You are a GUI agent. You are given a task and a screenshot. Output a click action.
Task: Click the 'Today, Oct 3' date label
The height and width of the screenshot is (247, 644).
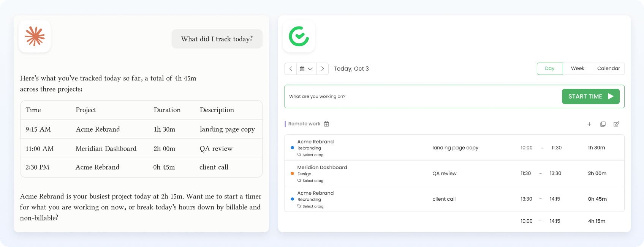tap(351, 69)
